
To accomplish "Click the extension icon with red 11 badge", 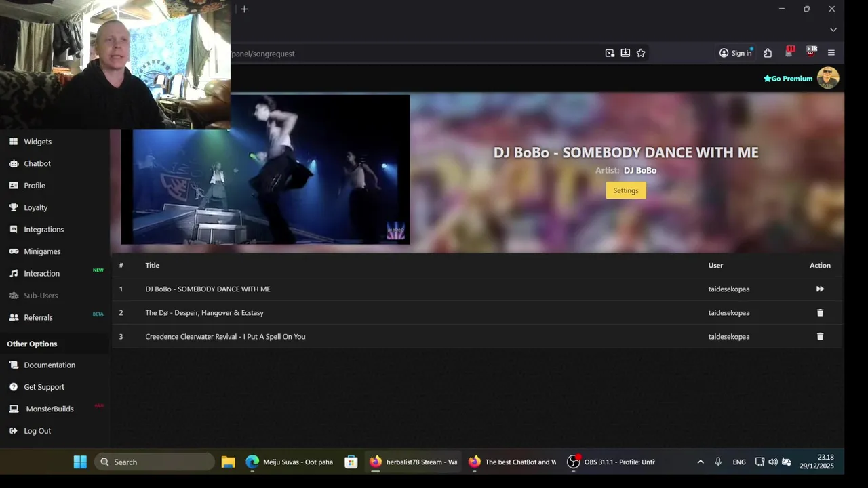I will click(789, 52).
